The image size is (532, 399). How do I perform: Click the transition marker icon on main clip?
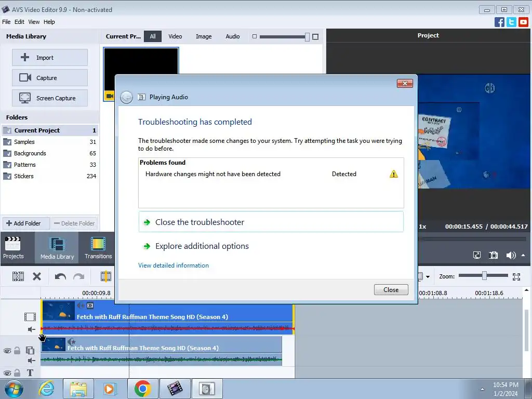tap(90, 305)
